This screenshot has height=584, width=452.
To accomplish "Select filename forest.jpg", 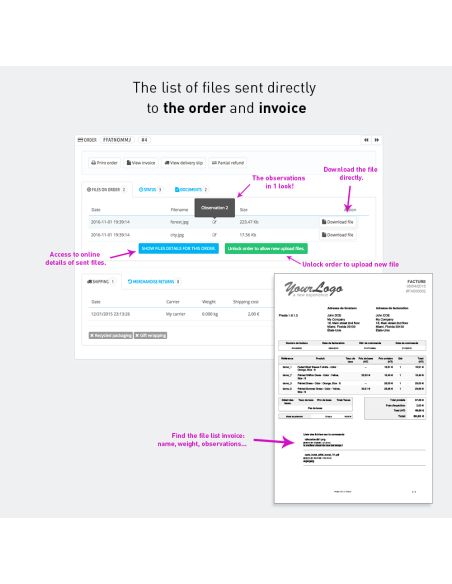I will [179, 222].
